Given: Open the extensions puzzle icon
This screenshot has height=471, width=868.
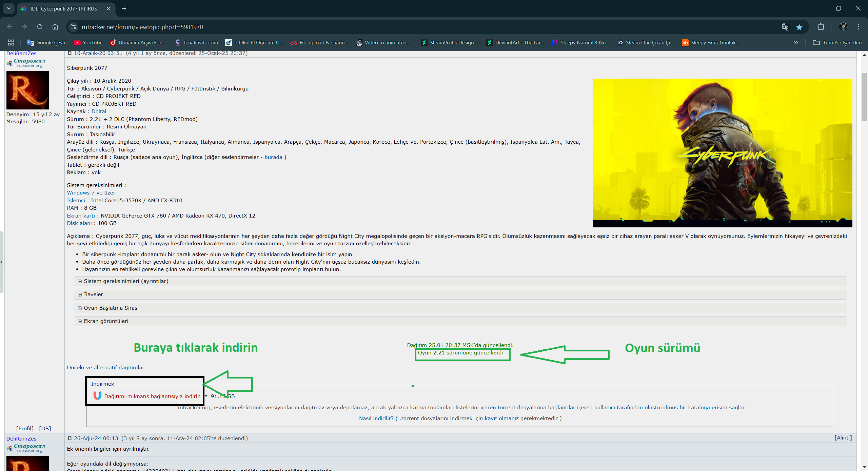Looking at the screenshot, I should [821, 27].
